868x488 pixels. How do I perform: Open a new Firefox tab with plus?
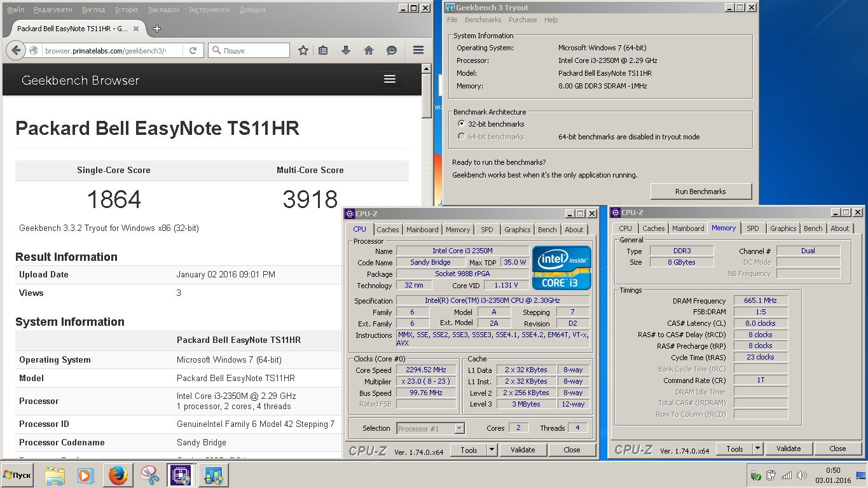click(x=157, y=29)
